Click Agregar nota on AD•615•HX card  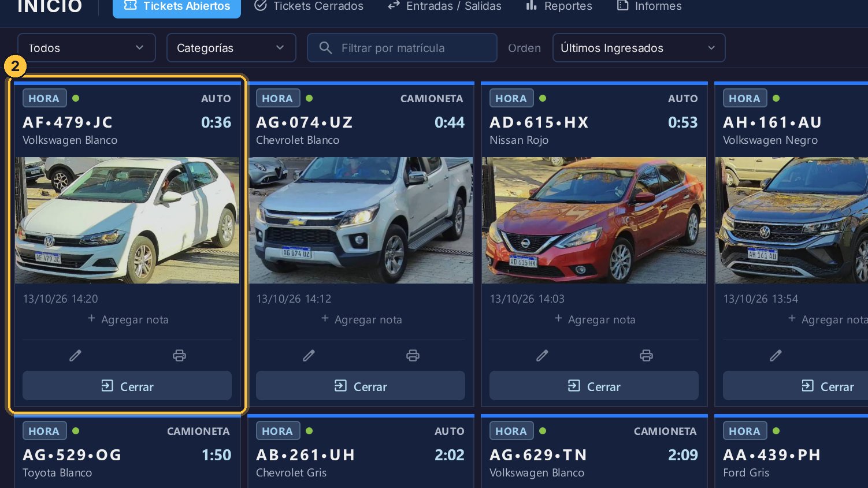[595, 319]
